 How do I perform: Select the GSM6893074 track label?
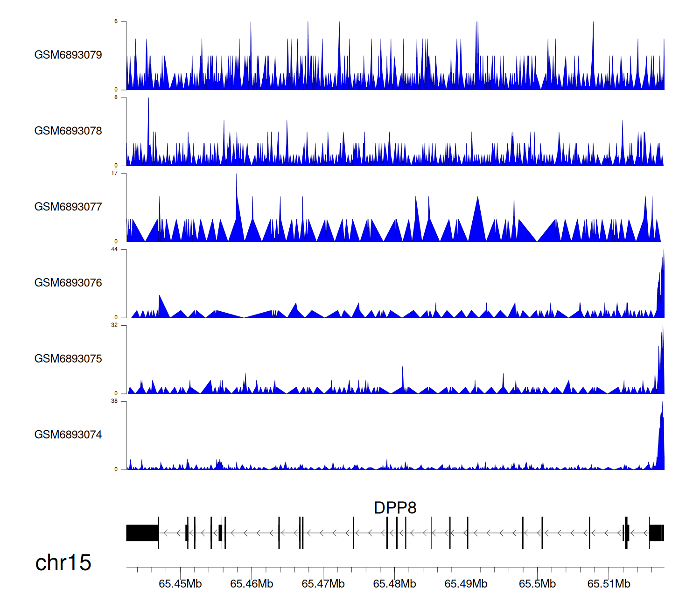(x=68, y=435)
